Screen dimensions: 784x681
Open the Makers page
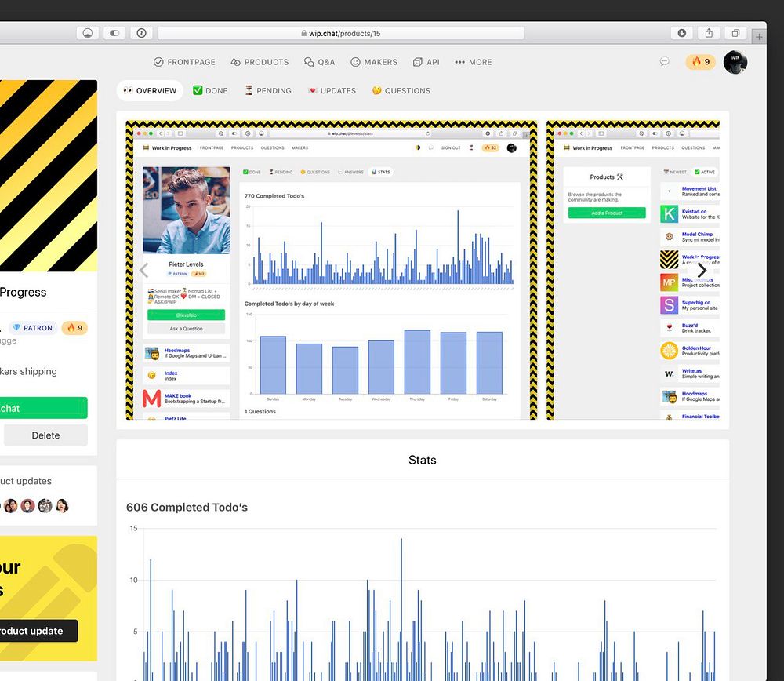click(374, 62)
